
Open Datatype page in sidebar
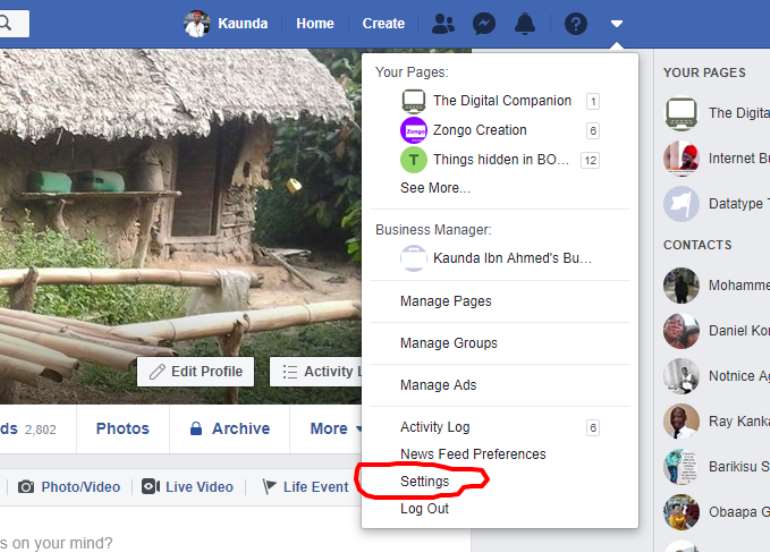pyautogui.click(x=716, y=204)
